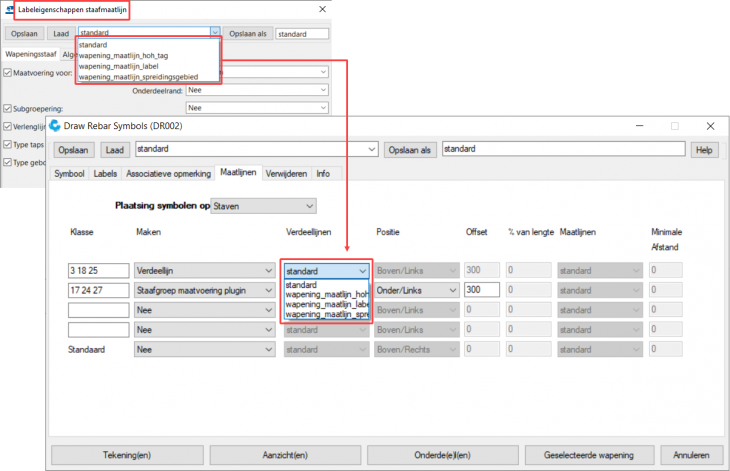Expand the Onderdeelrand dropdown
Viewport: 730px width, 471px height.
(x=257, y=90)
